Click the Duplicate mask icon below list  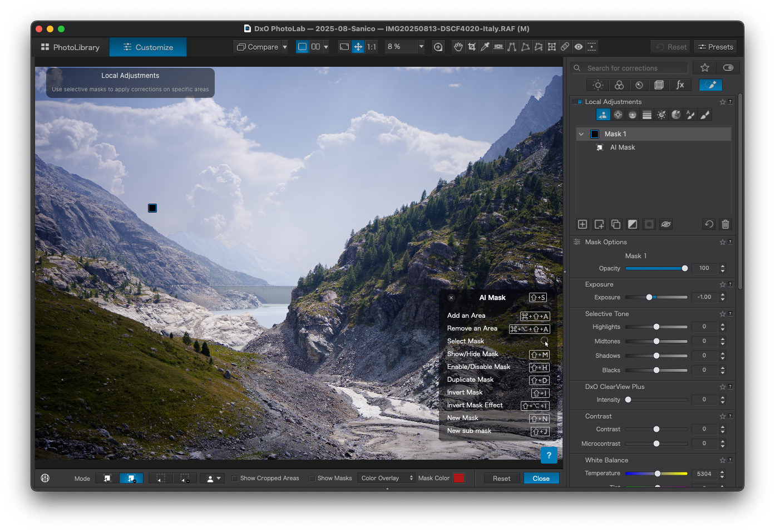616,224
